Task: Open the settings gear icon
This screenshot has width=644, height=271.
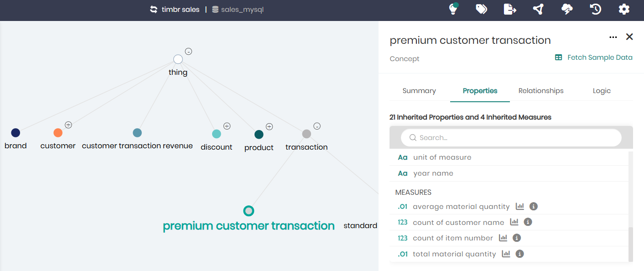Action: (624, 9)
